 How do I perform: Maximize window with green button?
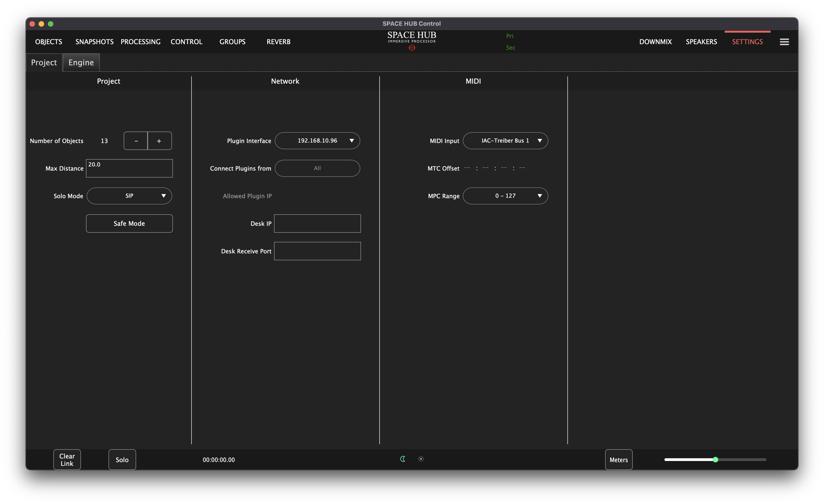click(x=51, y=24)
